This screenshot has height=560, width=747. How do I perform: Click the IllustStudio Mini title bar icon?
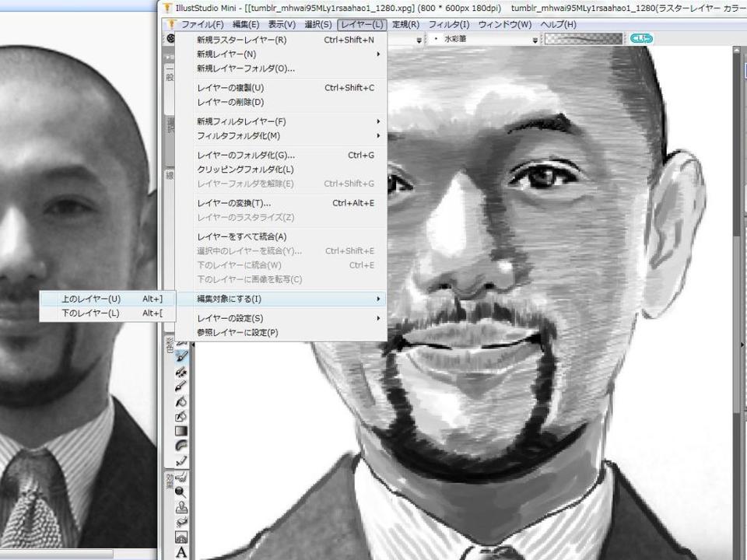(x=167, y=8)
